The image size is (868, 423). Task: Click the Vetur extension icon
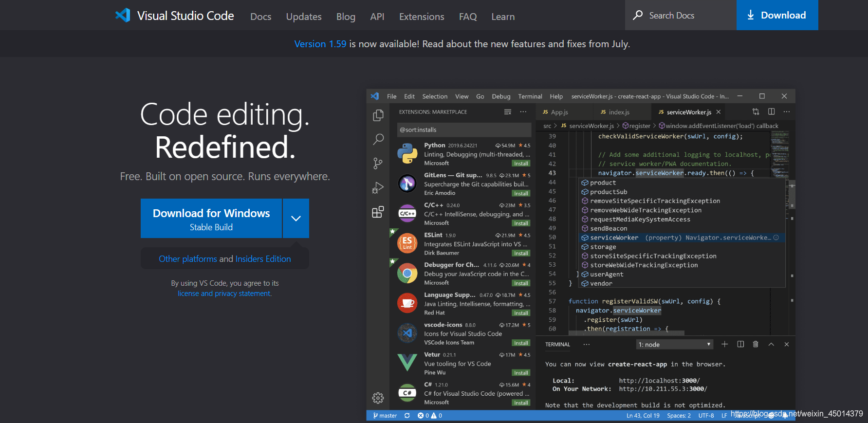(407, 362)
